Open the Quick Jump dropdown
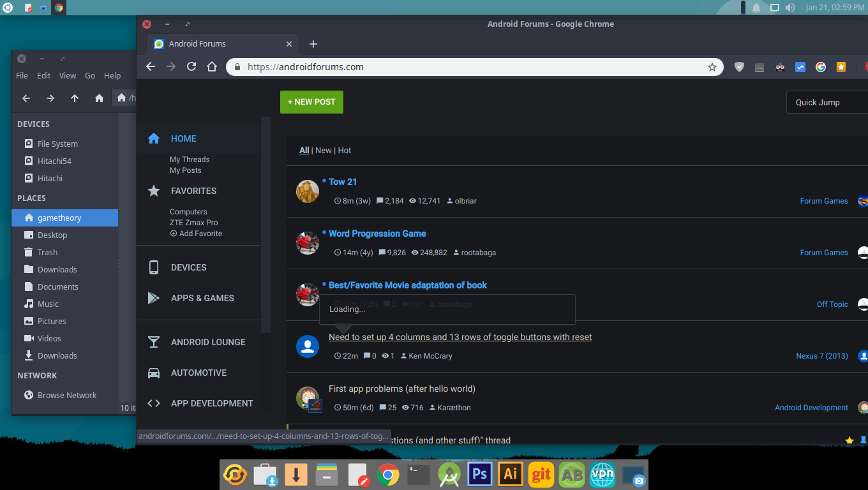The height and width of the screenshot is (490, 868). (x=827, y=102)
